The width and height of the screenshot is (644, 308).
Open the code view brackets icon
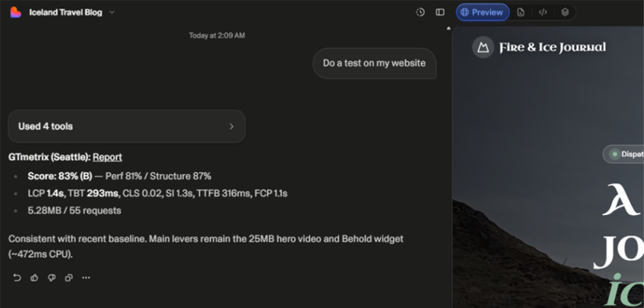(542, 12)
